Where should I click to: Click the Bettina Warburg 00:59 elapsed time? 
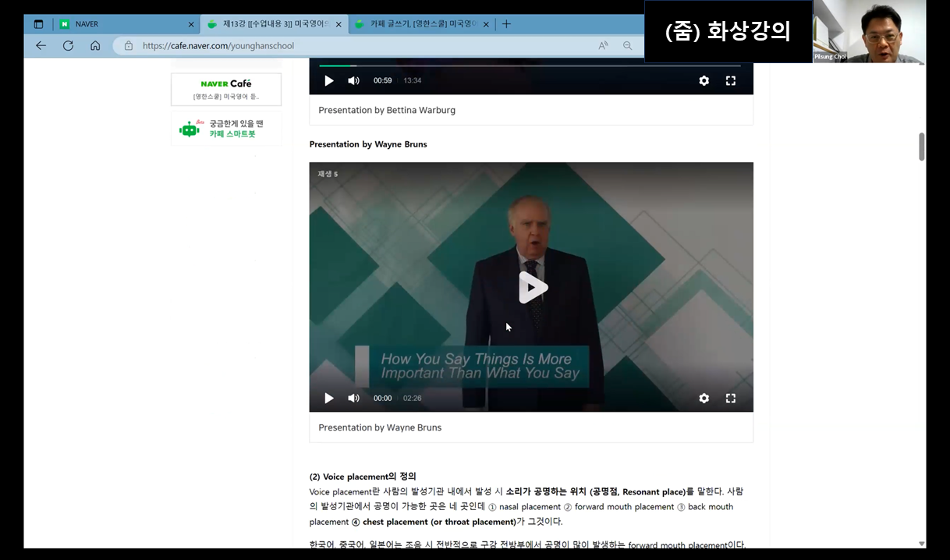382,80
